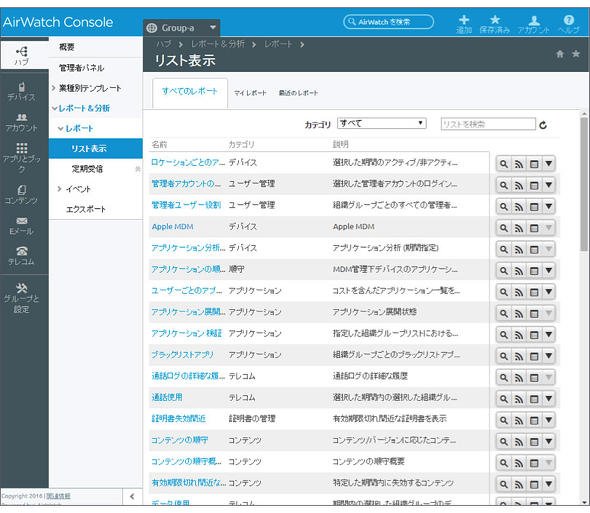Viewport: 590px width, 513px height.
Task: Expand 業種別テンプレート in navigation tree
Action: coord(54,88)
